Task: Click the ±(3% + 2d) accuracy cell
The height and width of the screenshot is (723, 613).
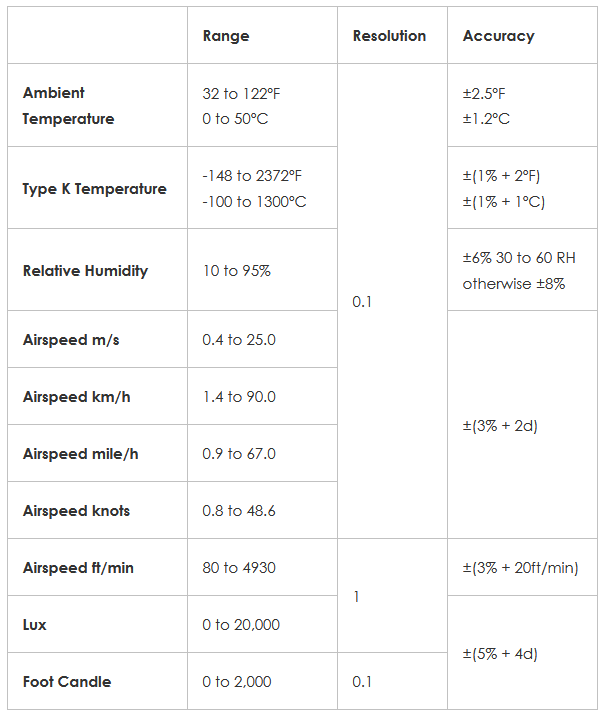Action: coord(500,426)
